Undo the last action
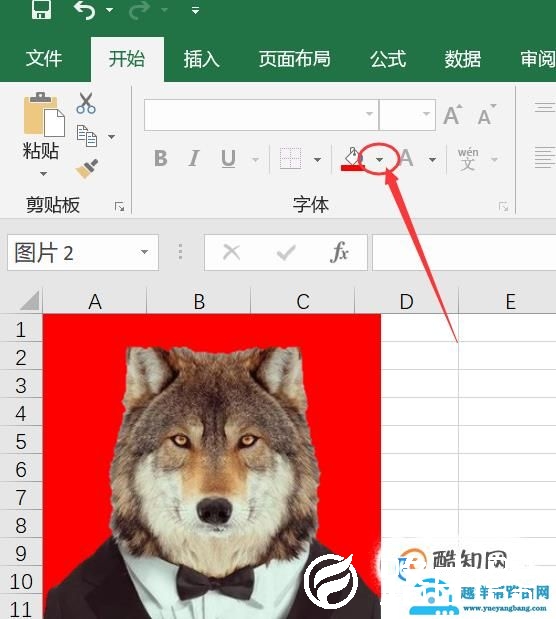 pos(85,10)
